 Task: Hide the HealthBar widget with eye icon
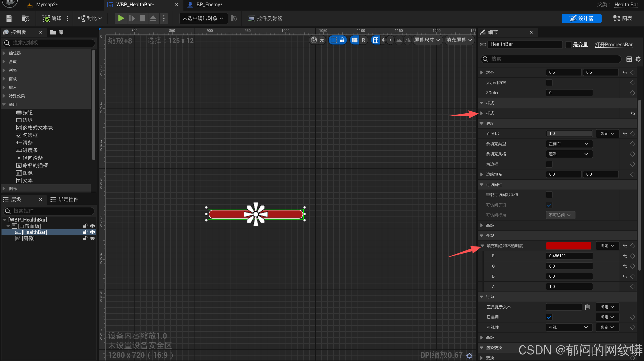(x=92, y=232)
